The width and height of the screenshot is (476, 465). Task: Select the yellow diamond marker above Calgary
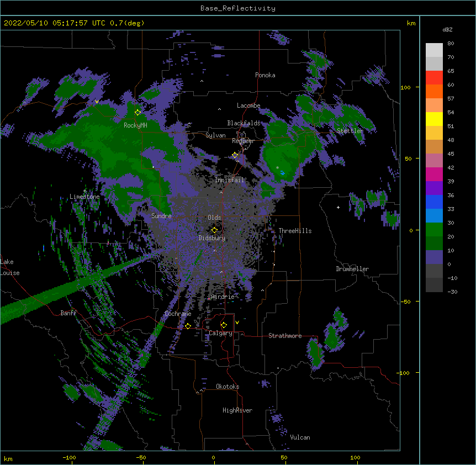coord(224,325)
